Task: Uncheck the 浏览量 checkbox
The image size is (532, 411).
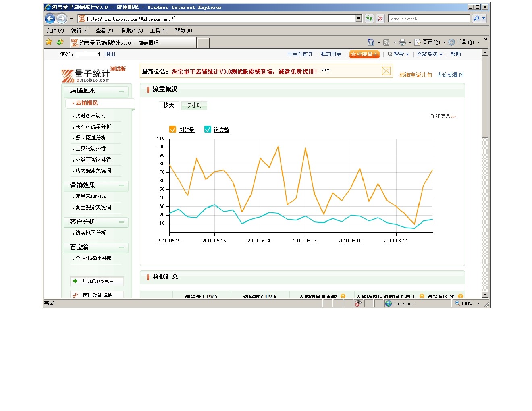Action: click(x=172, y=129)
